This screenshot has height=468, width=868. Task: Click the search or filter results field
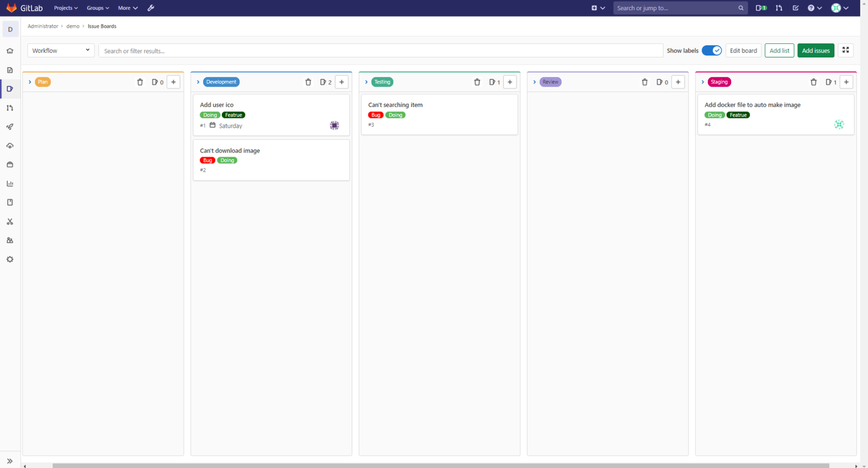[380, 51]
